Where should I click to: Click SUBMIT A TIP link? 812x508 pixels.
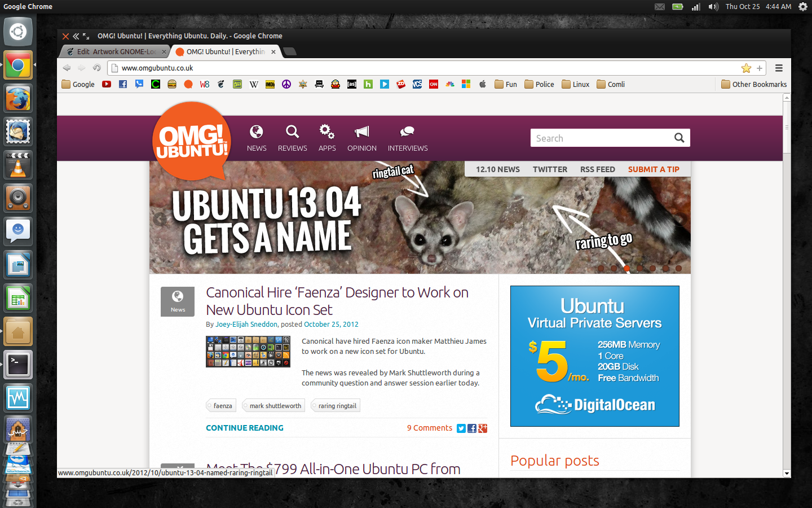(654, 169)
